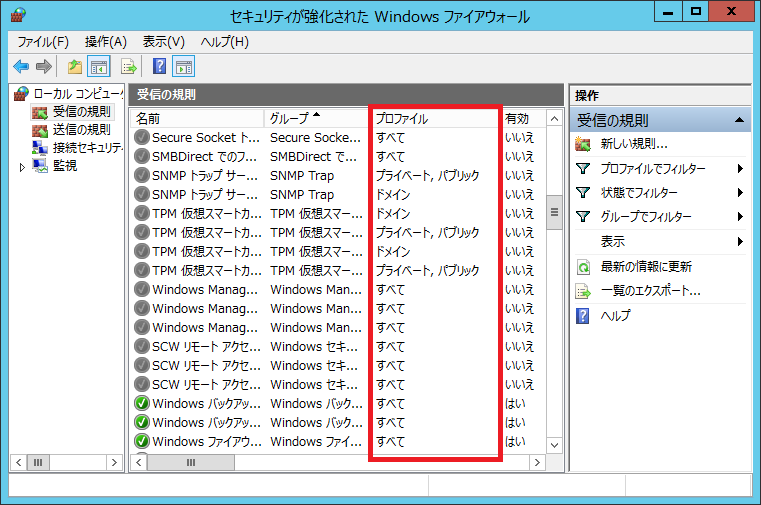The image size is (761, 505).
Task: Click the rule list vertical scrollbar thumb
Action: pyautogui.click(x=554, y=212)
